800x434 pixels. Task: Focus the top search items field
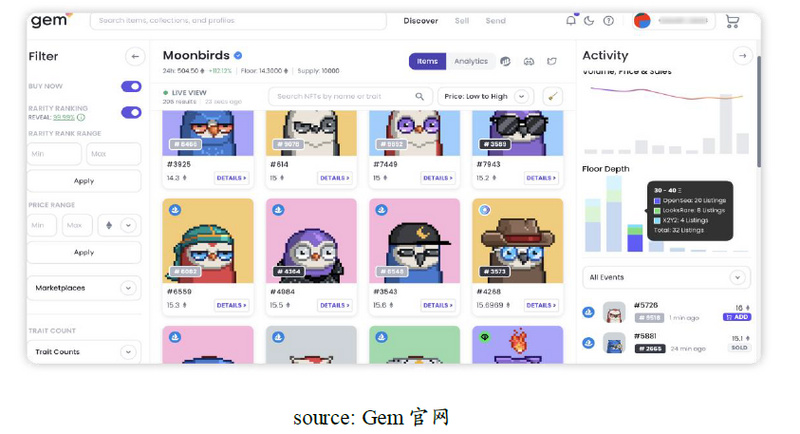point(238,21)
